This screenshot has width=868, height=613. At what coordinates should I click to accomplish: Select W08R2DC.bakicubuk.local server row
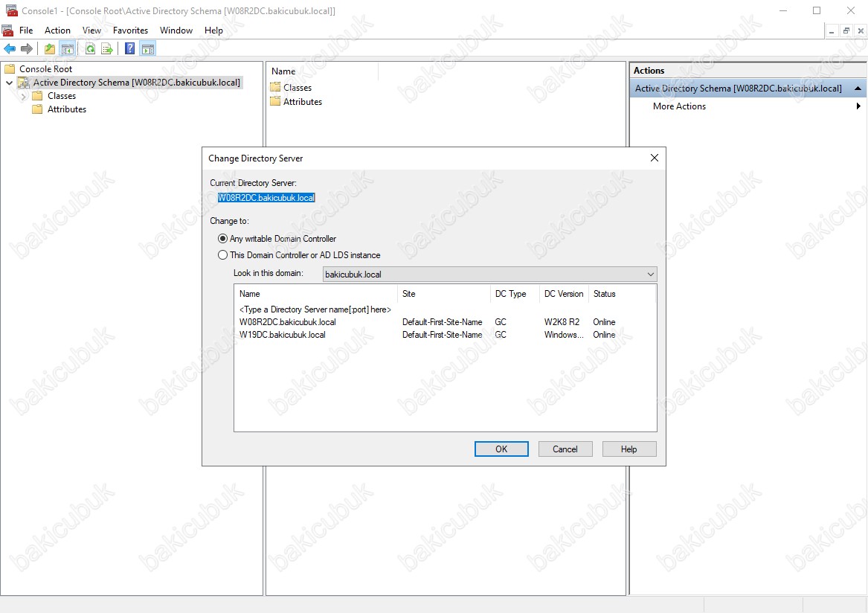click(x=445, y=321)
